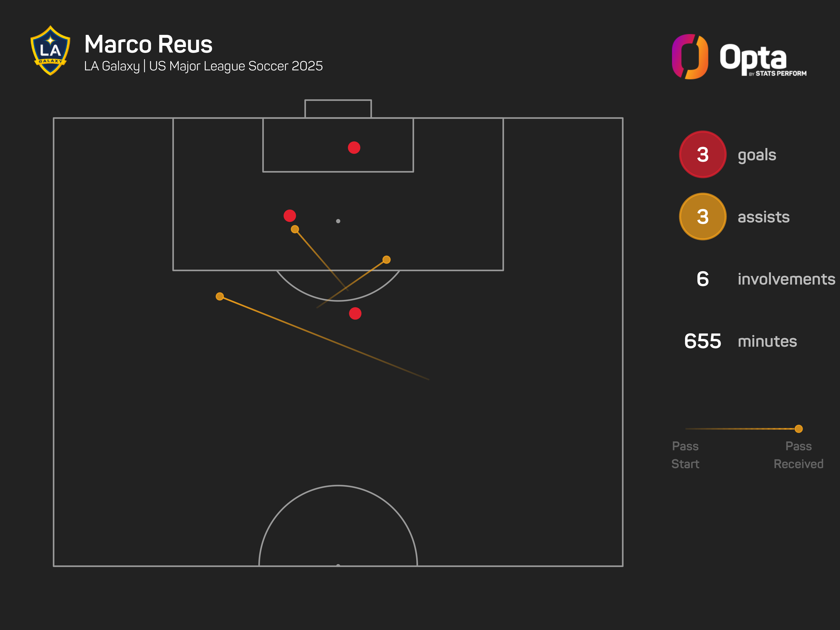Screen dimensions: 840x630
Task: Click the Marco Reus title
Action: point(148,45)
